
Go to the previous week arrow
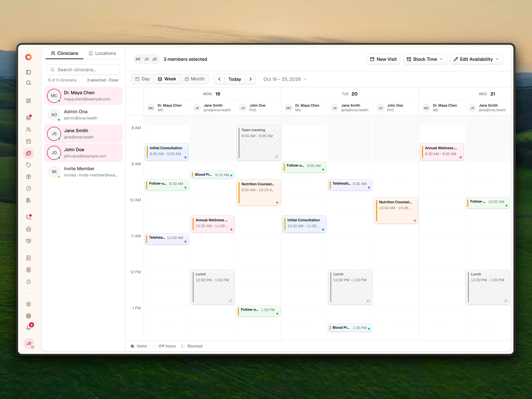[219, 79]
